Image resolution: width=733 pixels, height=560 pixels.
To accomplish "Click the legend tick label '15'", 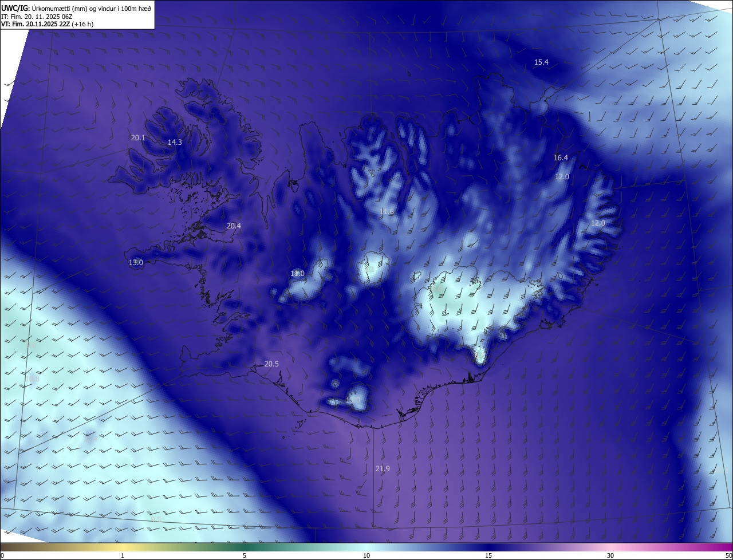I will (488, 555).
